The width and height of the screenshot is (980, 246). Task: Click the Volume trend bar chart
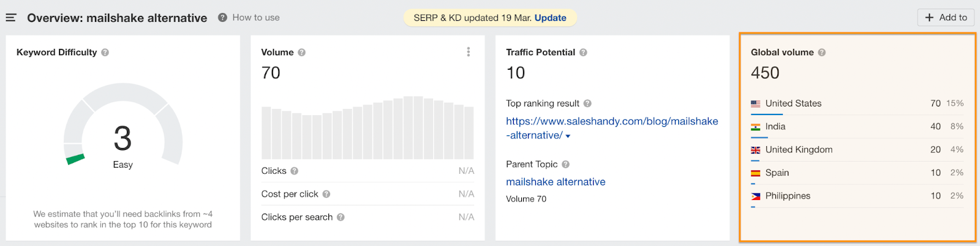pos(367,127)
